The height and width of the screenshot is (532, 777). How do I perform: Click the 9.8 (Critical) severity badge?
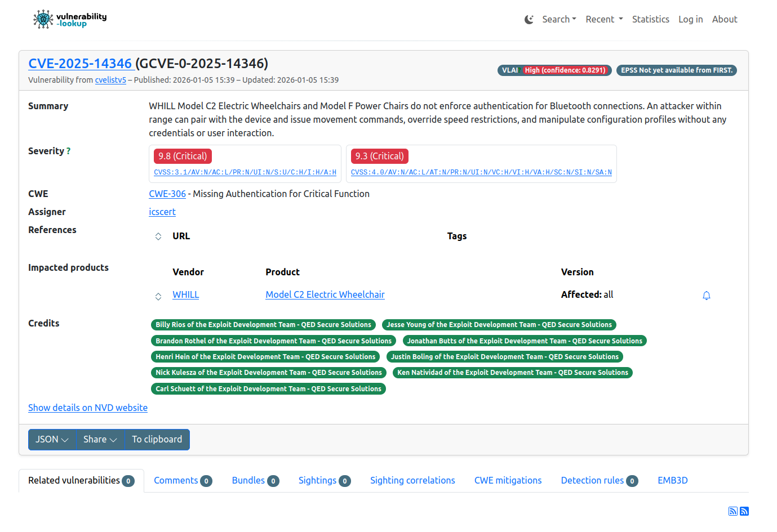(183, 157)
